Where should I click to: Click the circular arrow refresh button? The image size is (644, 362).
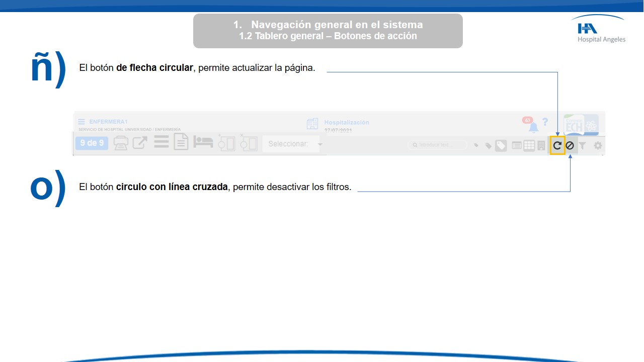point(557,146)
